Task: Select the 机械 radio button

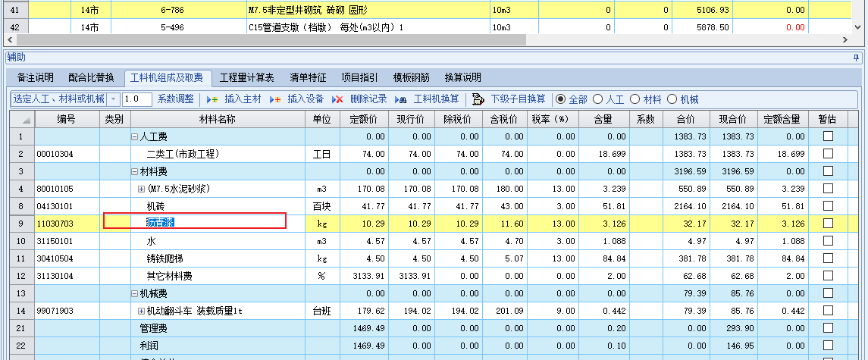Action: tap(672, 99)
